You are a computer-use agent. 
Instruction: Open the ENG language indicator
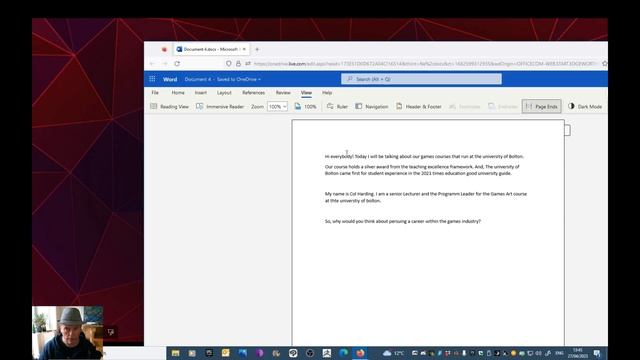[560, 353]
